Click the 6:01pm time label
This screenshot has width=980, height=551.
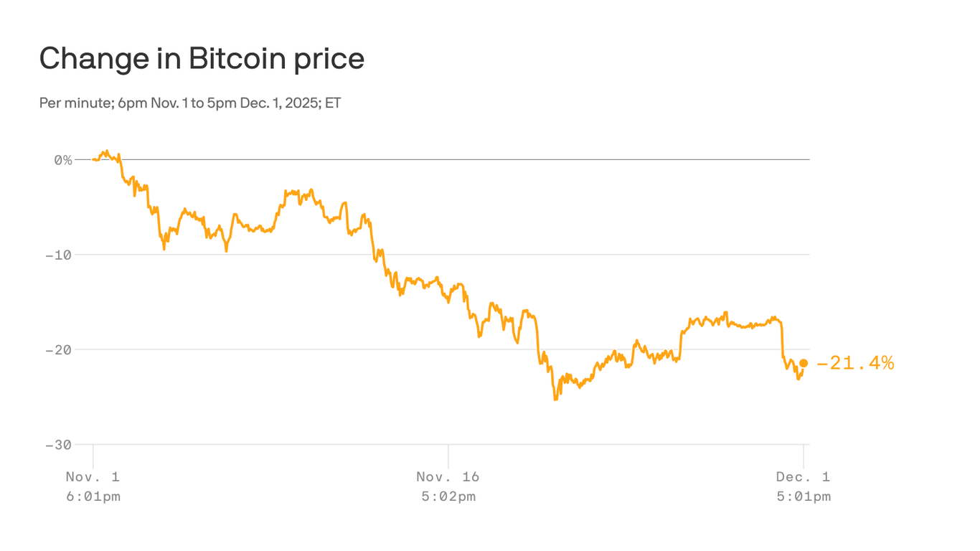[93, 496]
